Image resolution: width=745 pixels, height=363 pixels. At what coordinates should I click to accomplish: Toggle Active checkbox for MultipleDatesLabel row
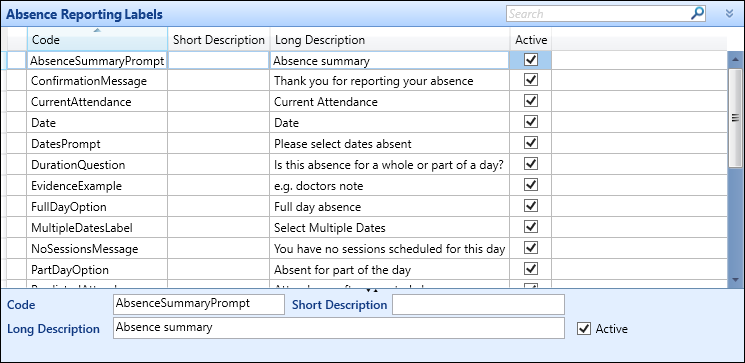click(531, 226)
